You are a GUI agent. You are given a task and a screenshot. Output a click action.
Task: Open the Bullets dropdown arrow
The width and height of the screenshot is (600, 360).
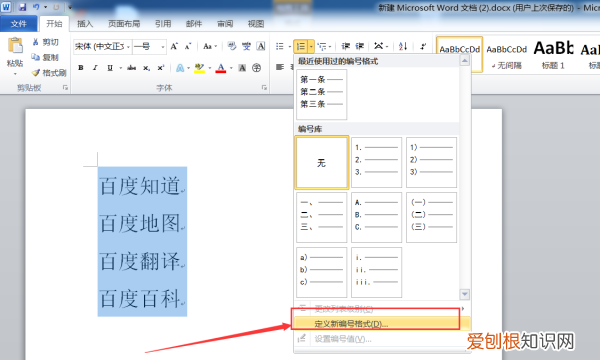pyautogui.click(x=290, y=46)
